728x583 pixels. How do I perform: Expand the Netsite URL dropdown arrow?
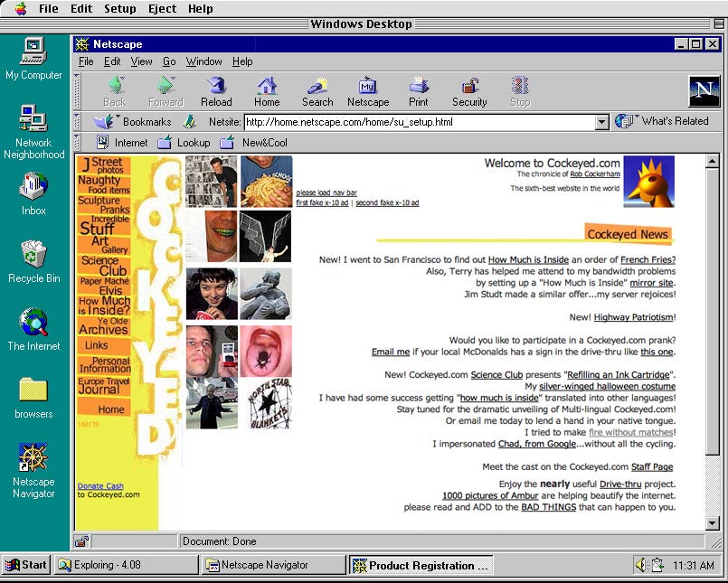(601, 122)
